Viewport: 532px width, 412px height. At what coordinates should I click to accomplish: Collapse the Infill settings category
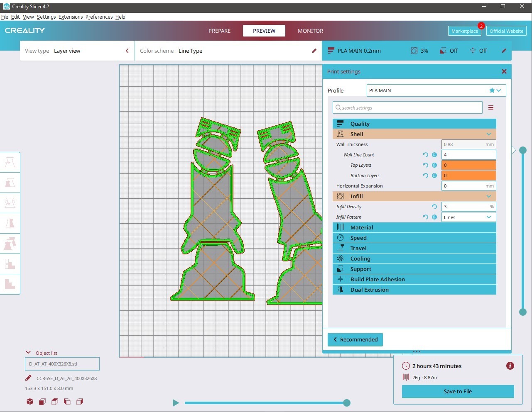click(x=414, y=196)
